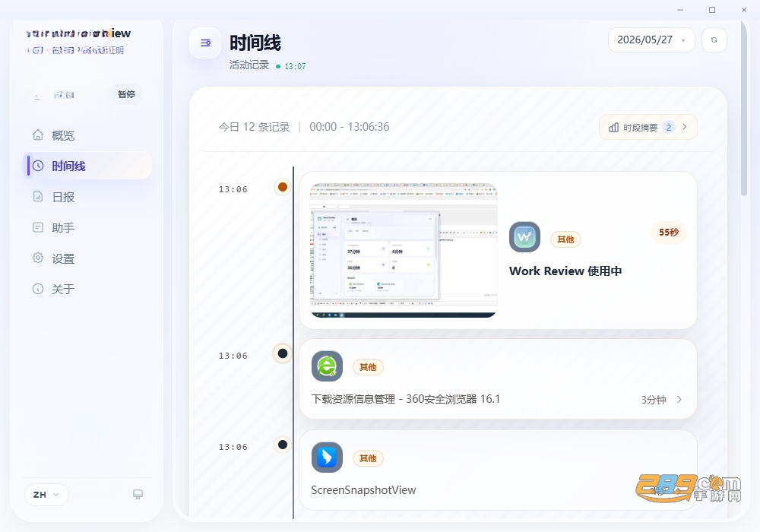This screenshot has width=760, height=532.
Task: Click the refresh icon next to date
Action: click(714, 40)
